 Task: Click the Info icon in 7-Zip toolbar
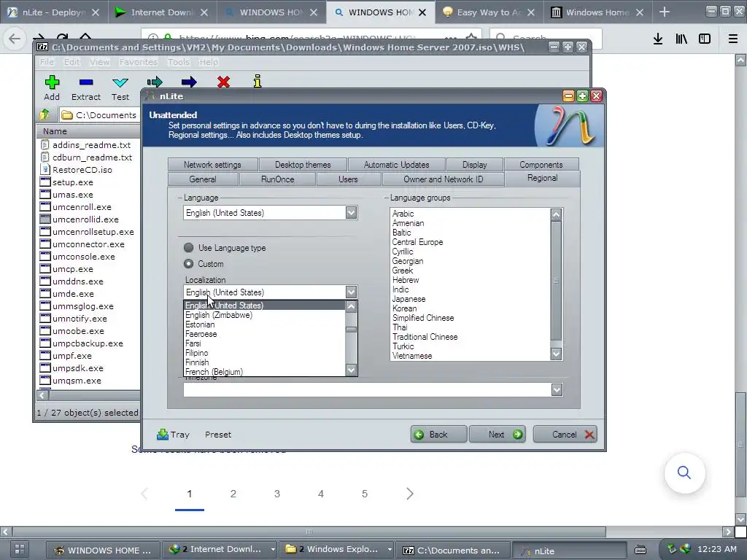click(x=258, y=82)
